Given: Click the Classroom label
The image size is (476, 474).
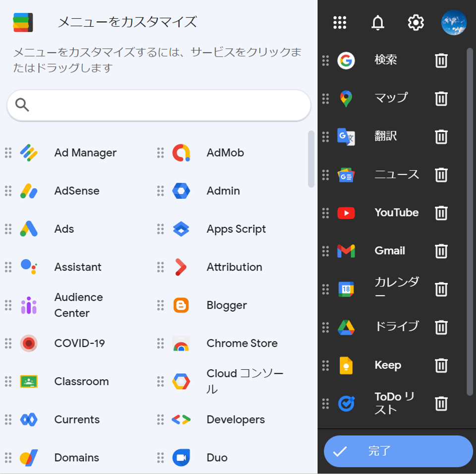Looking at the screenshot, I should [81, 381].
